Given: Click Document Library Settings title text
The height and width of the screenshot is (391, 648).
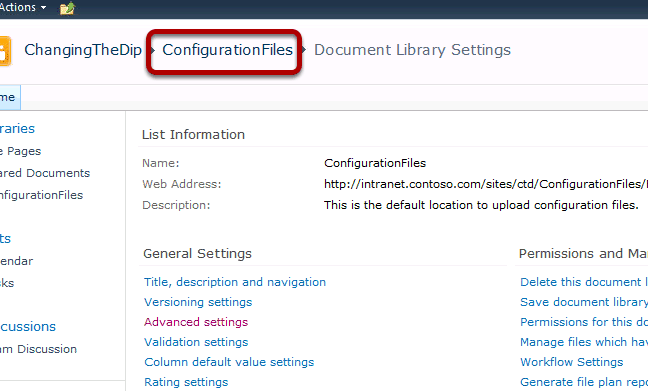Looking at the screenshot, I should (412, 50).
